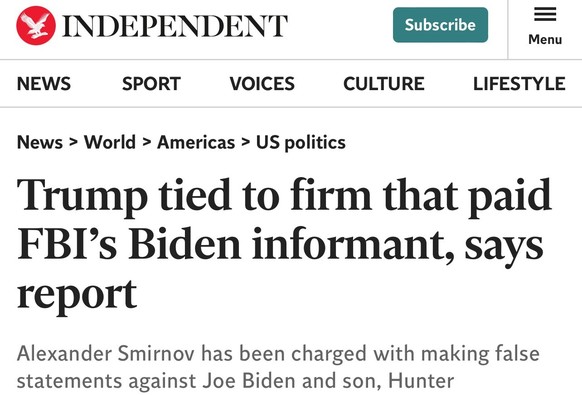Follow the World breadcrumb link
Image resolution: width=582 pixels, height=395 pixels.
tap(109, 142)
